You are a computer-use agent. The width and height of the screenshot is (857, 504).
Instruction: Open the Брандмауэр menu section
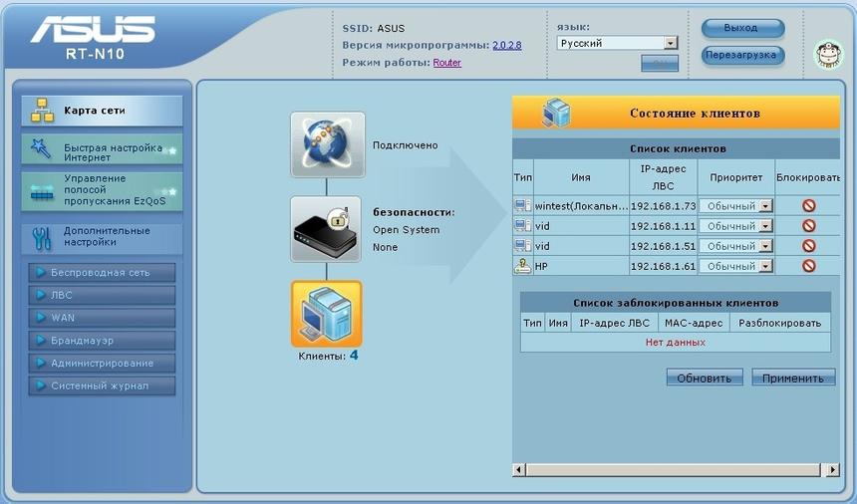click(x=102, y=341)
